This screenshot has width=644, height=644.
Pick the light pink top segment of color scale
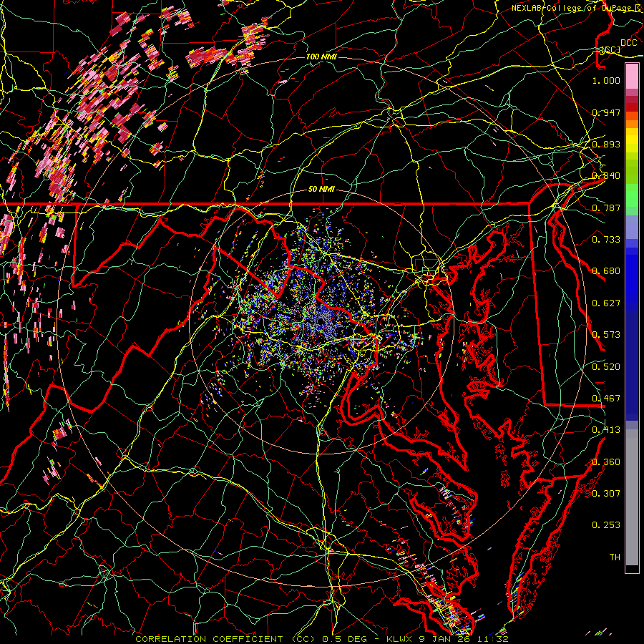(632, 76)
